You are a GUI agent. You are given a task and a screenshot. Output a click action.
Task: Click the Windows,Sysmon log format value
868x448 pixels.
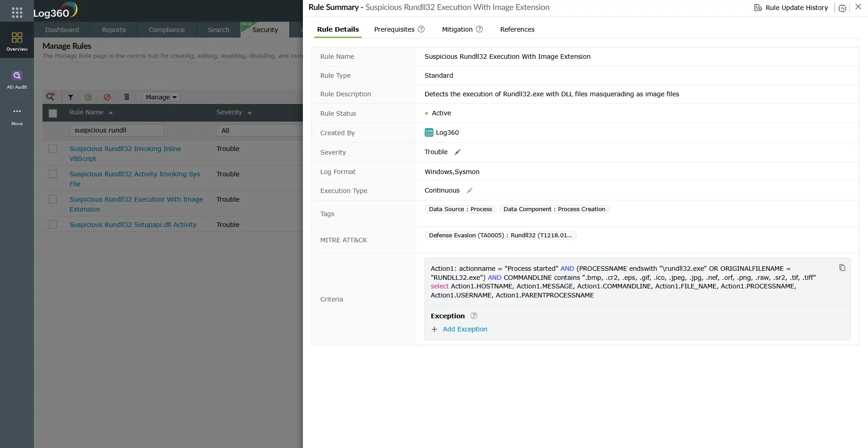click(x=452, y=172)
